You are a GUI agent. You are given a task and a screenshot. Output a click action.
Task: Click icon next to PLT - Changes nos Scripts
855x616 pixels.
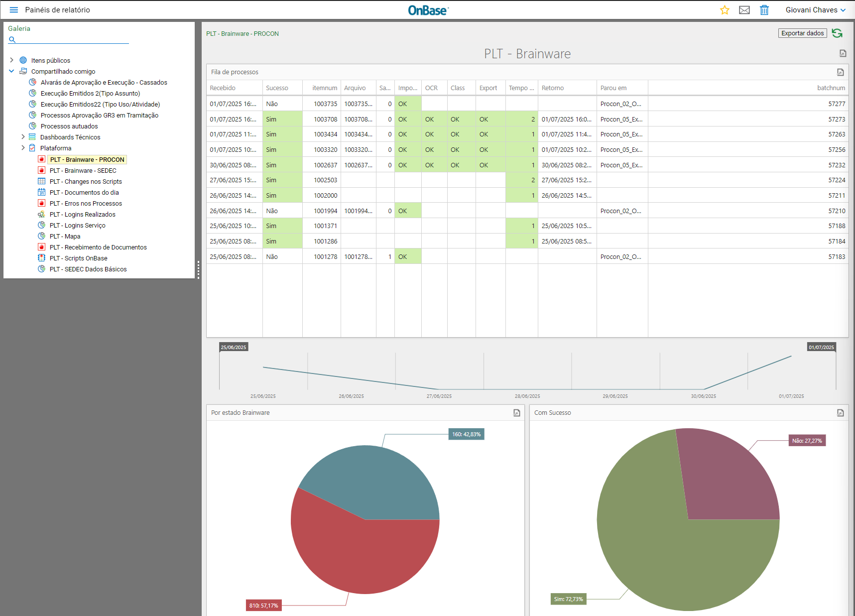coord(42,181)
